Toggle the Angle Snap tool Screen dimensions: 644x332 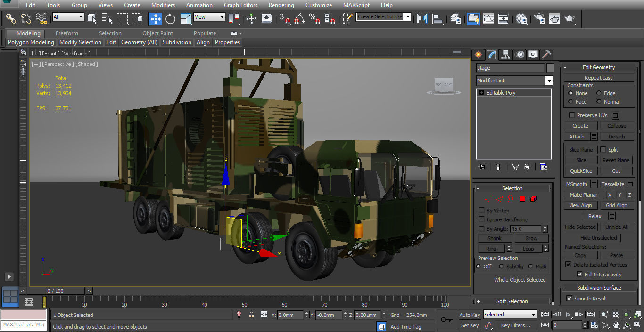pos(299,18)
